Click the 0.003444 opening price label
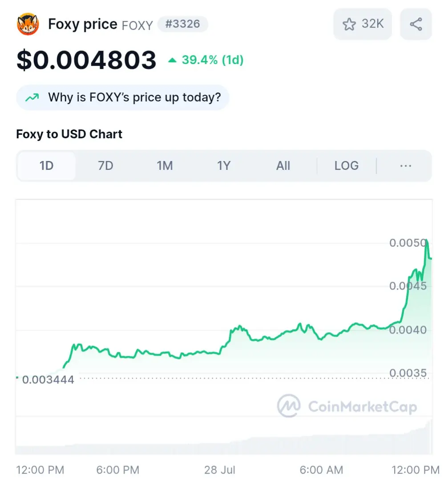 (x=48, y=379)
